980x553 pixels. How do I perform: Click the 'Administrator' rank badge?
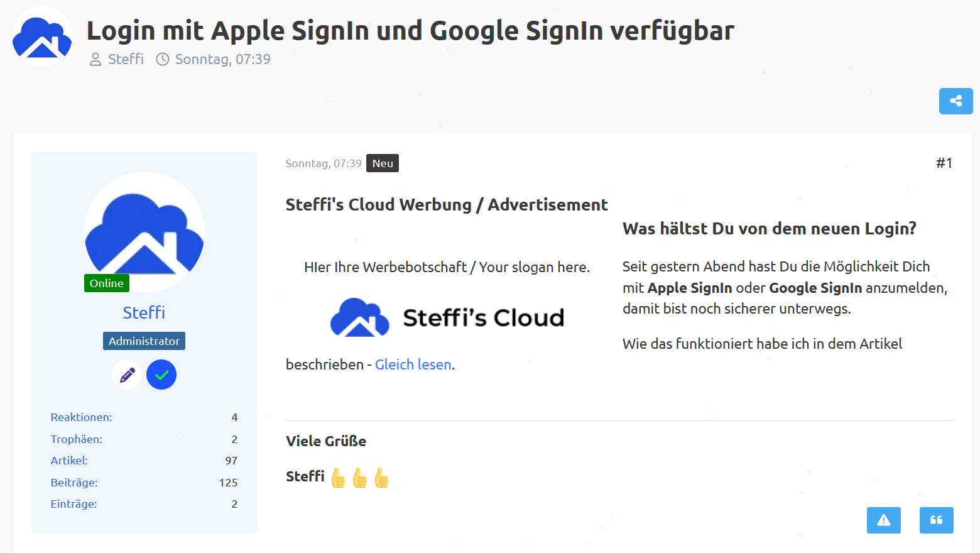(x=144, y=341)
